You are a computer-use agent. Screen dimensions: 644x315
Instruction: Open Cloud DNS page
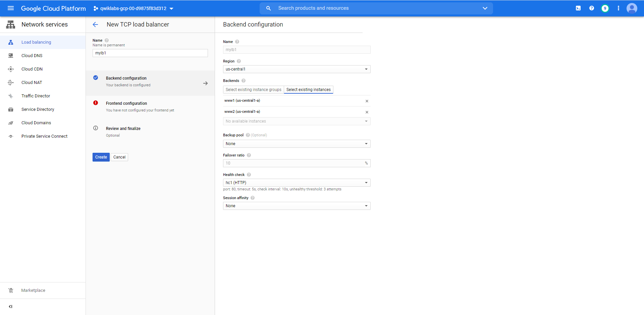coord(32,56)
